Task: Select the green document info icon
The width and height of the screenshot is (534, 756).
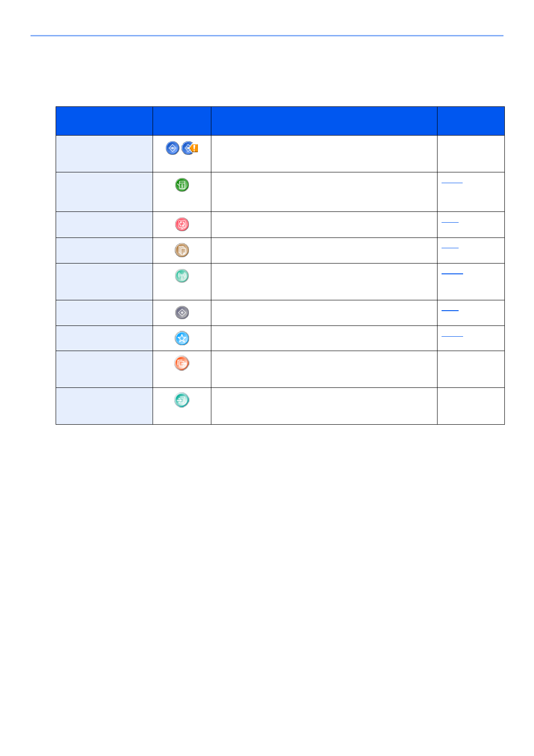Action: (182, 185)
